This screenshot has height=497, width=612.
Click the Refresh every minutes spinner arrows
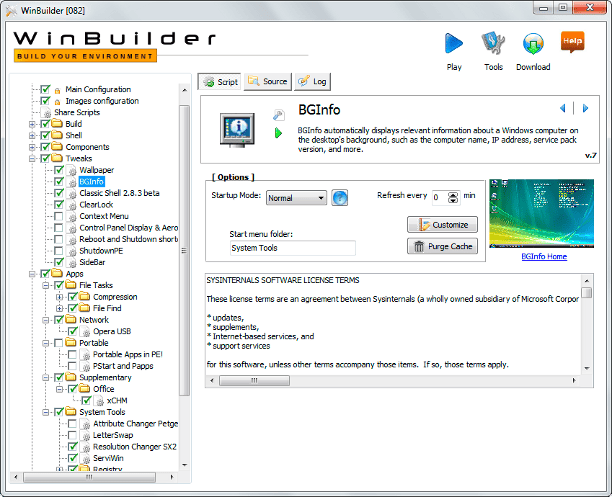coord(453,198)
